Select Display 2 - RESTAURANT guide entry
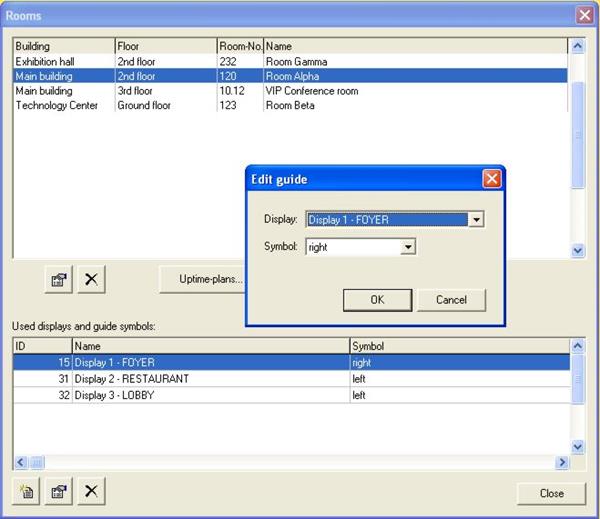 (200, 379)
